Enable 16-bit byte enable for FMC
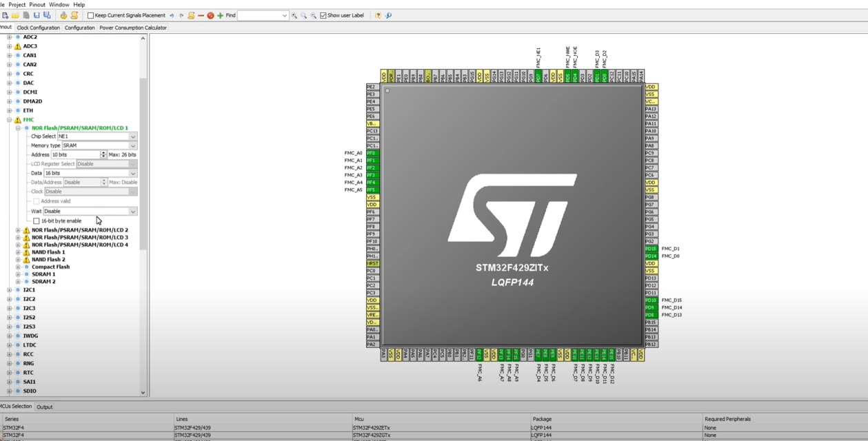Viewport: 868px width, 441px height. (37, 220)
